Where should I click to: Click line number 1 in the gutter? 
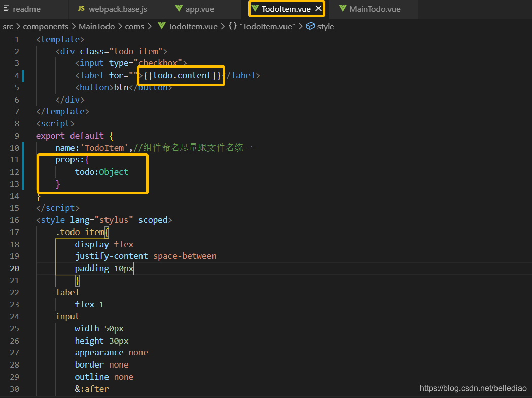(17, 40)
